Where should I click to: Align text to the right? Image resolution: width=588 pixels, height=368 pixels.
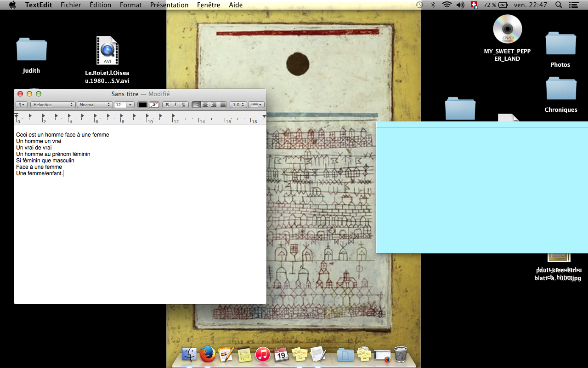214,105
